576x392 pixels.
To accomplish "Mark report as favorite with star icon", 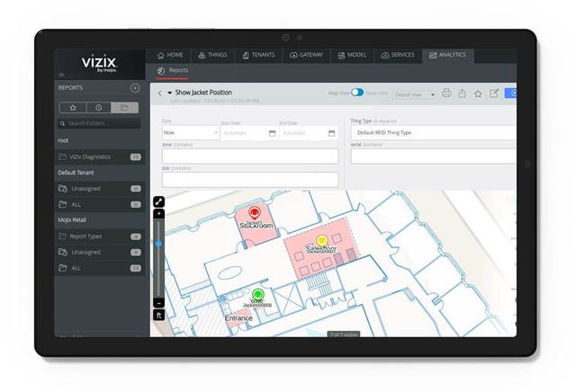I will pos(478,94).
